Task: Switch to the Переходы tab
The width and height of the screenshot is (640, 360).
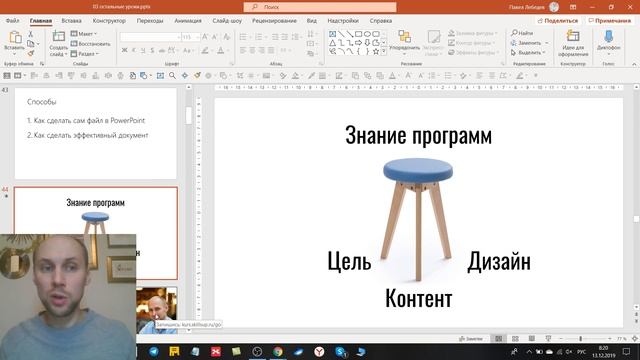Action: [150, 20]
